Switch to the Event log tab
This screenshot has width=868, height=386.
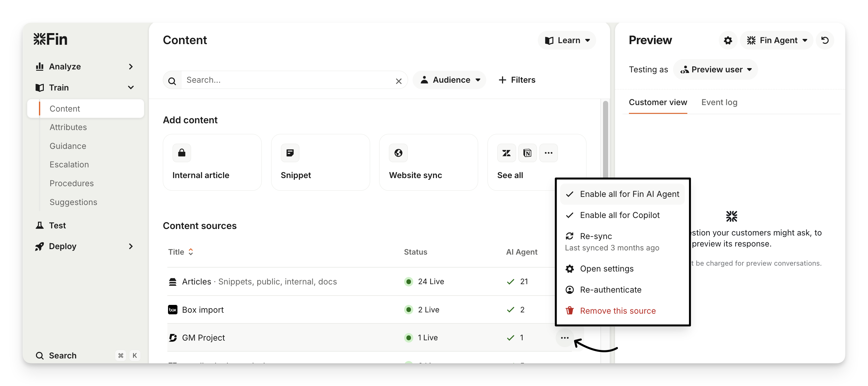point(719,103)
